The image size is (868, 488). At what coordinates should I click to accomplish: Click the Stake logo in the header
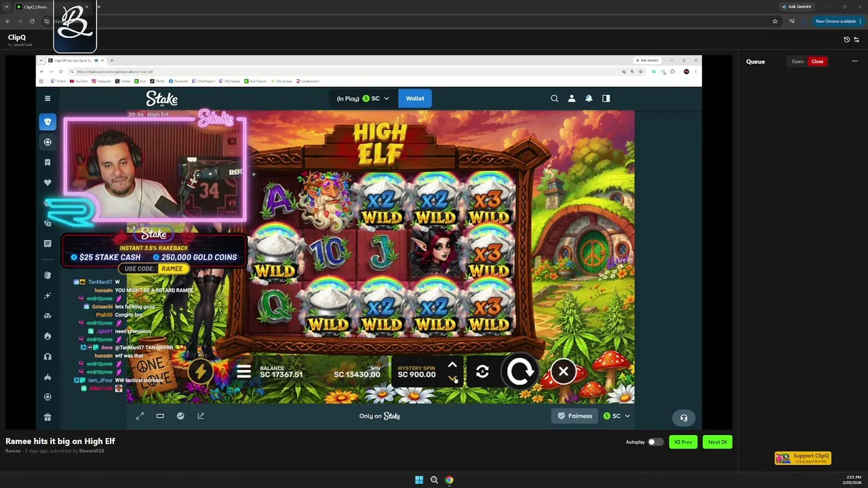point(161,99)
